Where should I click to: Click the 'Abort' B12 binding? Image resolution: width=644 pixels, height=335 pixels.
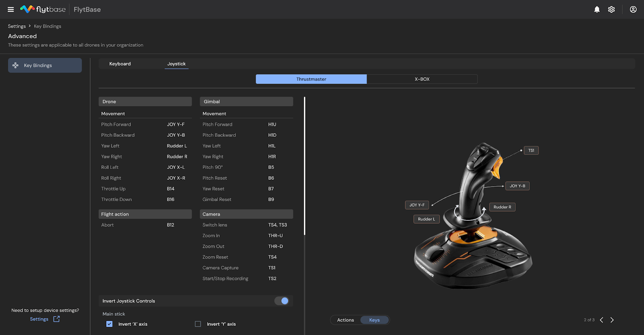[x=171, y=225]
